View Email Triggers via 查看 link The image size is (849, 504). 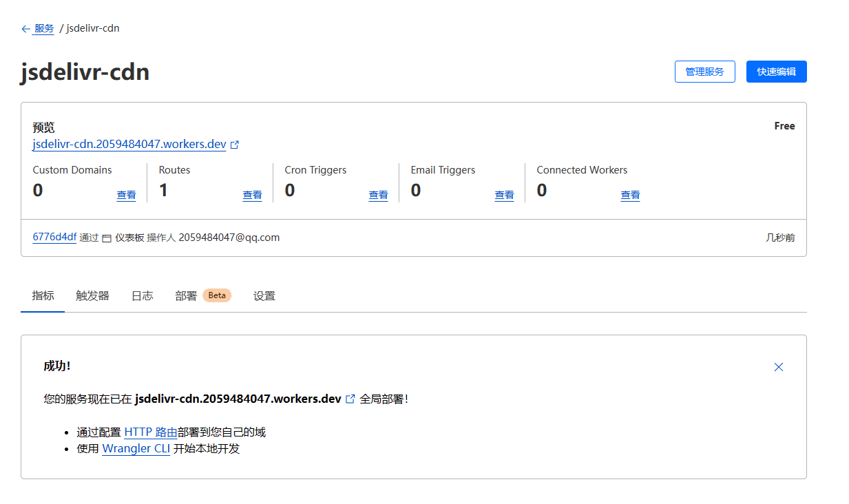(504, 196)
